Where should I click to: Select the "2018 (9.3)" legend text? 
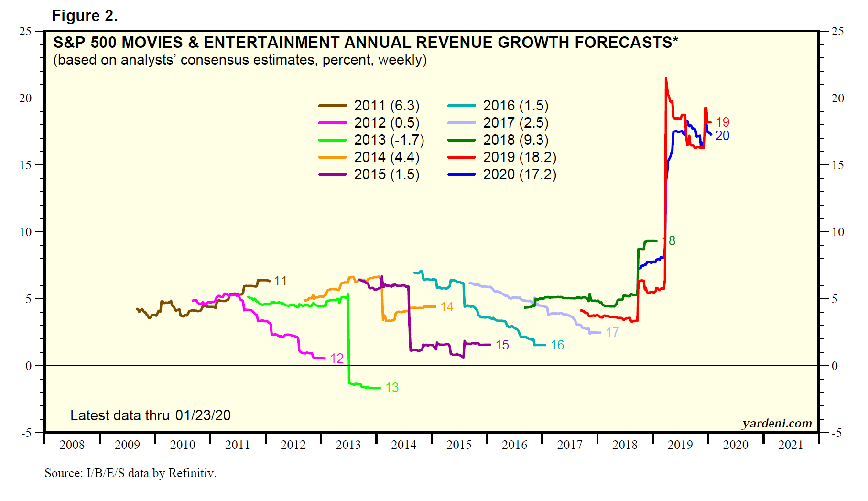[x=516, y=140]
